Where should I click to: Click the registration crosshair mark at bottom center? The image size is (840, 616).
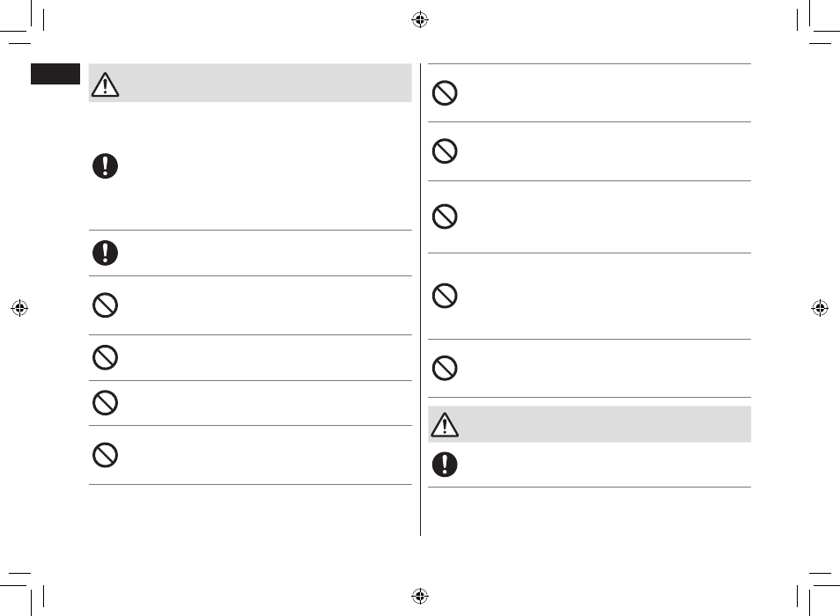point(420,596)
